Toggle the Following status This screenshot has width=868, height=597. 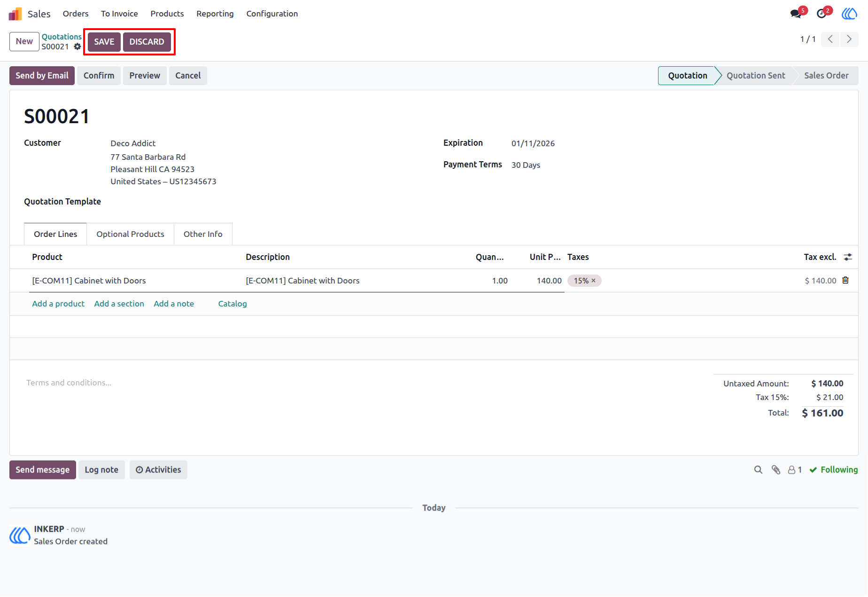[834, 470]
